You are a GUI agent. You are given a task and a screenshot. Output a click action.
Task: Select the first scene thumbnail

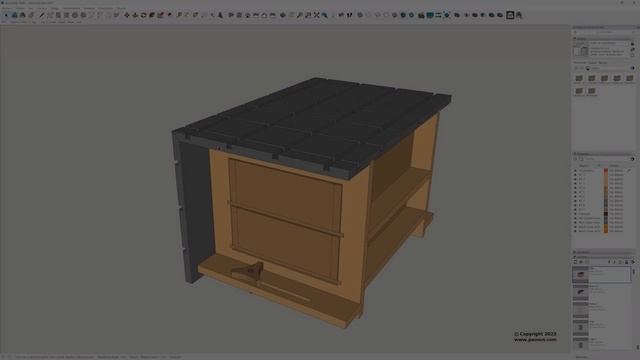click(580, 274)
